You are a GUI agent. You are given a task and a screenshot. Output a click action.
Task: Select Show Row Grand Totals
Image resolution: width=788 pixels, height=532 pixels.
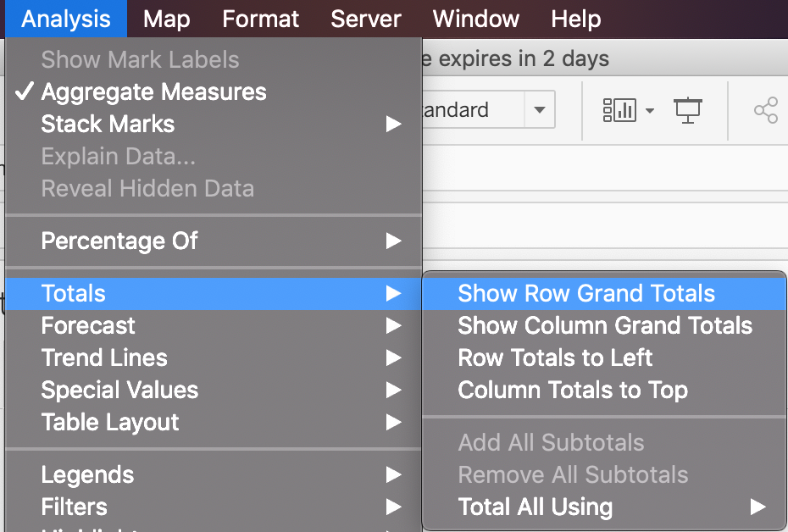click(586, 294)
